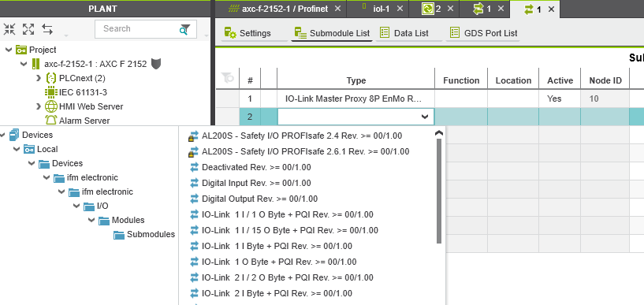This screenshot has width=644, height=305.
Task: Click the sync arrows icon in PLANT toolbar
Action: 47,28
